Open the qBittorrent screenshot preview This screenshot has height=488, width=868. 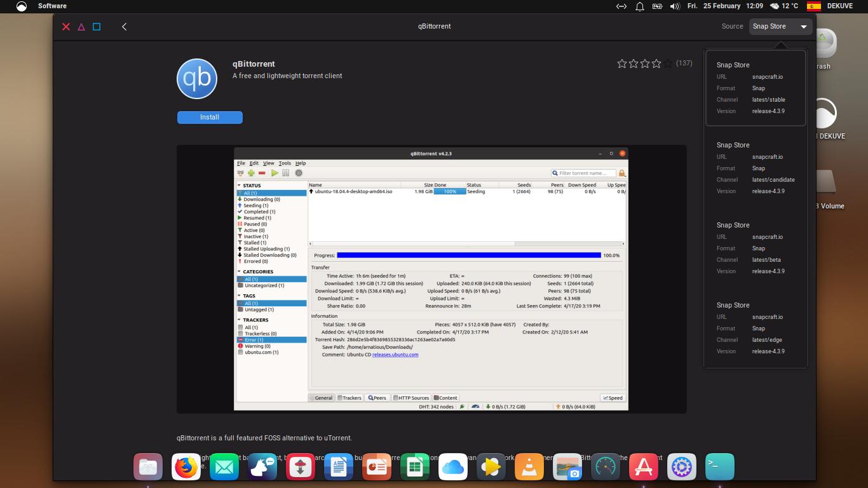coord(431,279)
